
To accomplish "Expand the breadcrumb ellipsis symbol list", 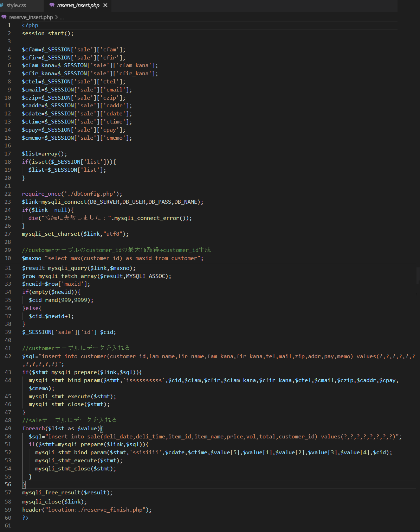I will click(62, 17).
